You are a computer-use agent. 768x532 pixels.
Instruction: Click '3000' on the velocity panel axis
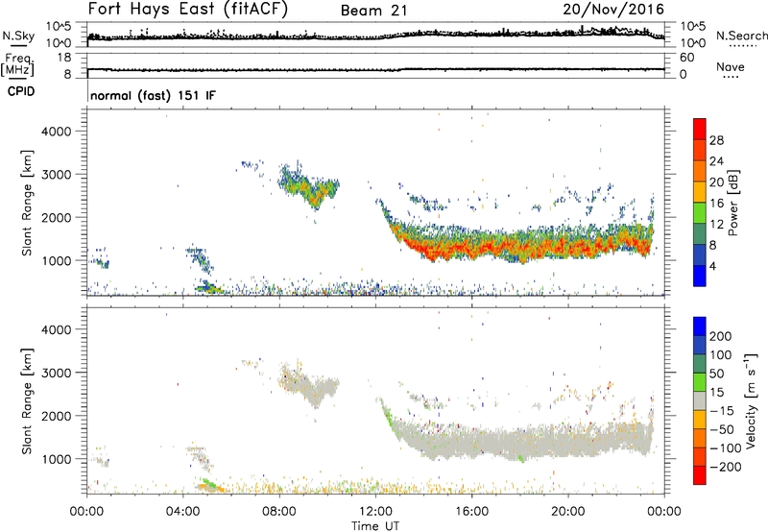(56, 373)
